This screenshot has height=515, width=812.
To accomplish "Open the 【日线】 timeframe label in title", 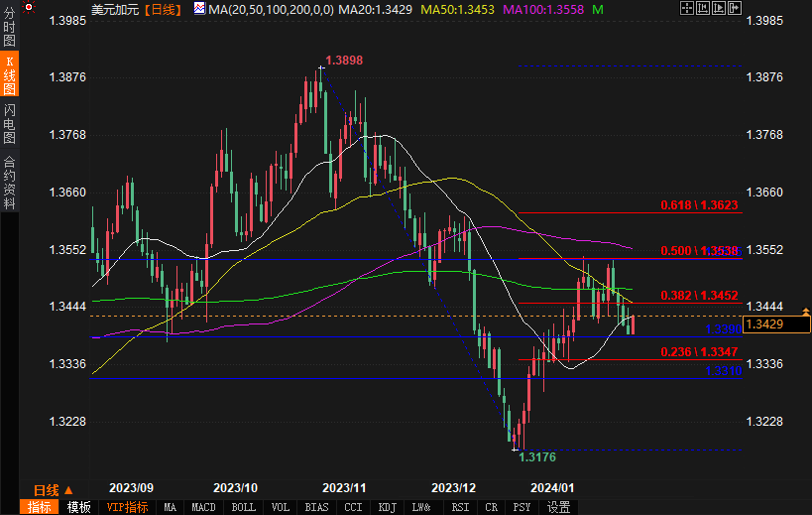I will pyautogui.click(x=163, y=9).
